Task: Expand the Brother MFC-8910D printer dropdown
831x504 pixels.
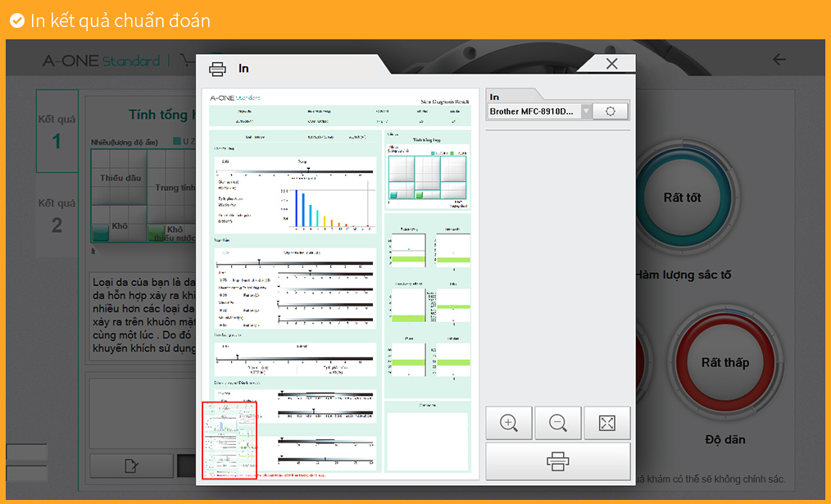Action: point(586,111)
